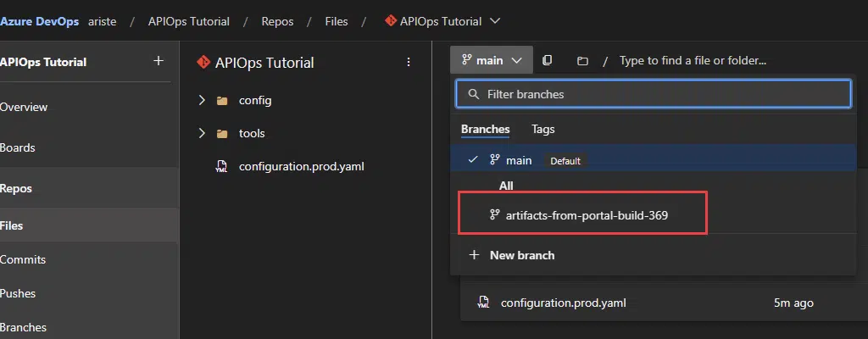Viewport: 868px width, 339px height.
Task: Open the repository more options menu
Action: coord(409,62)
